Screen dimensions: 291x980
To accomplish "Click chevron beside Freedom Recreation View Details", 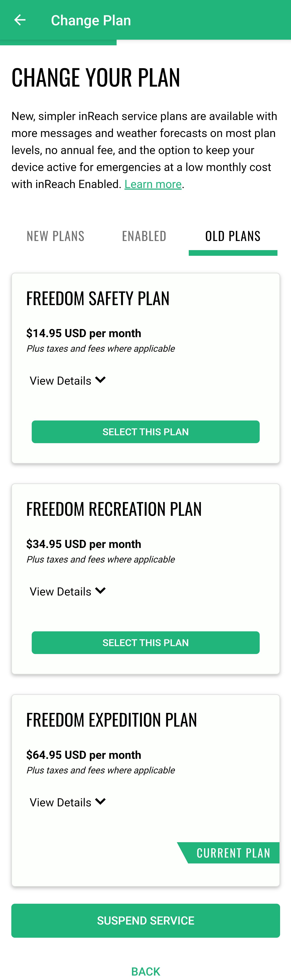I will click(x=100, y=591).
